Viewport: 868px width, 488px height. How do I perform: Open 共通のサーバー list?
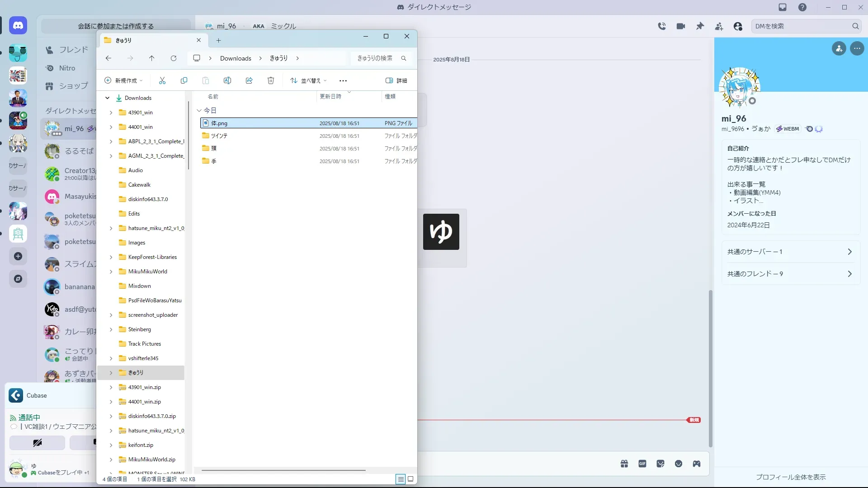coord(789,252)
